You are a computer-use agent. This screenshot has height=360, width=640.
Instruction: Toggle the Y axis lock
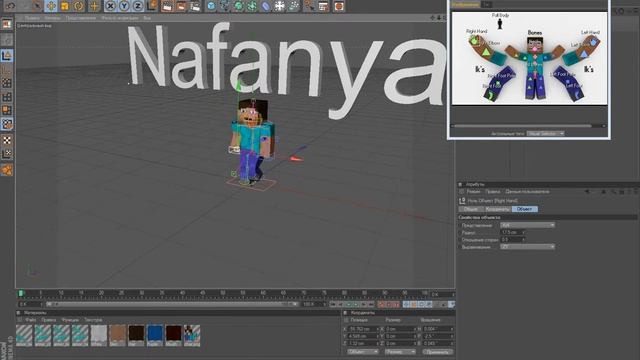[124, 6]
